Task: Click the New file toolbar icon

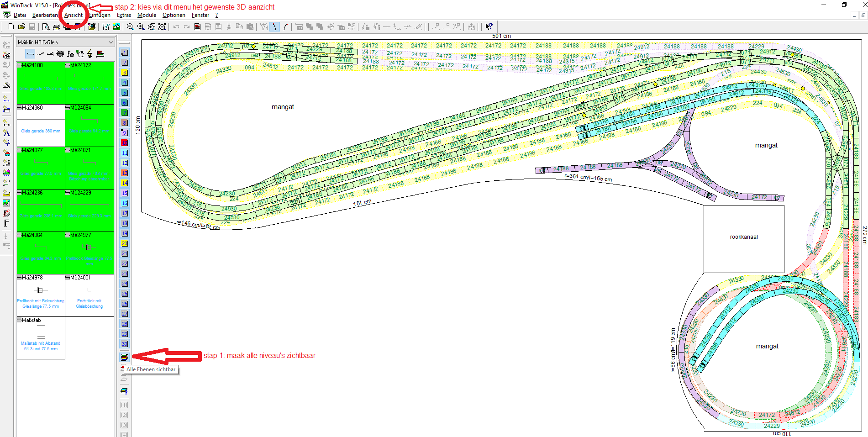Action: pyautogui.click(x=11, y=27)
